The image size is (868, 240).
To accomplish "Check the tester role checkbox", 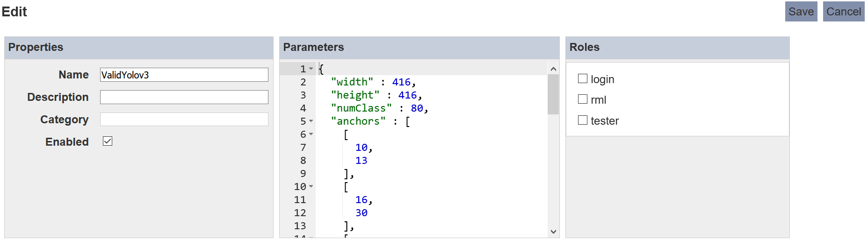I will (x=583, y=120).
